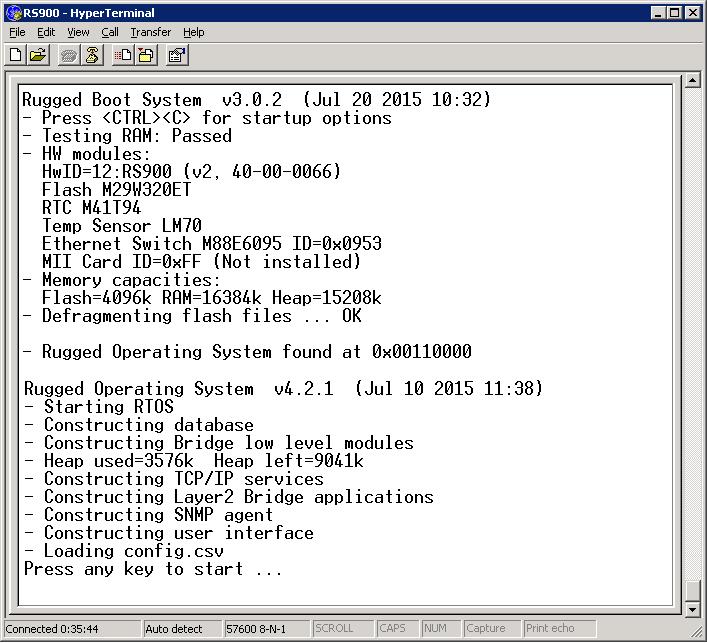
Task: Click the Receive file toolbar icon
Action: [146, 56]
